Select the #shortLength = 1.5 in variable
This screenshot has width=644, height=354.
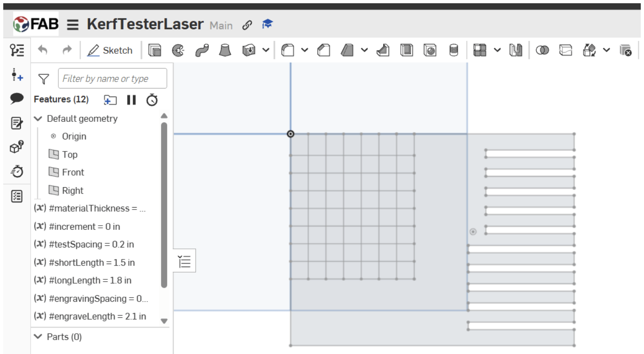click(x=84, y=263)
